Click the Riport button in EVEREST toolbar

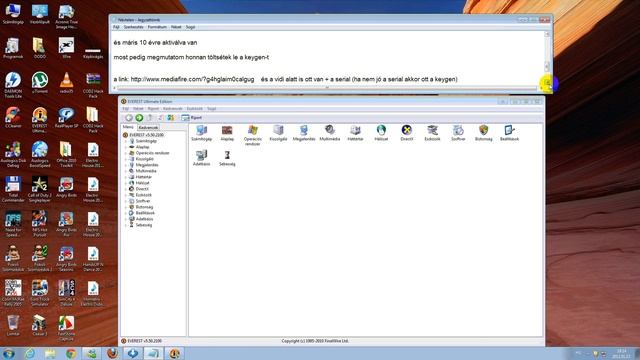192,118
